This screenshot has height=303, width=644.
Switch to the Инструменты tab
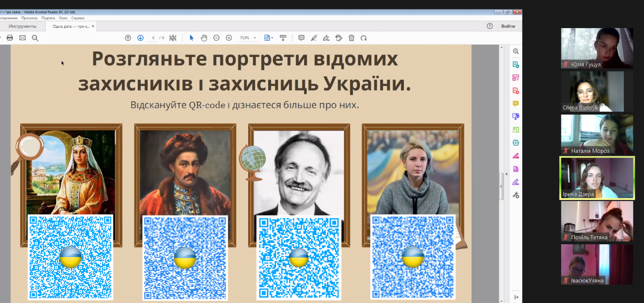coord(23,26)
